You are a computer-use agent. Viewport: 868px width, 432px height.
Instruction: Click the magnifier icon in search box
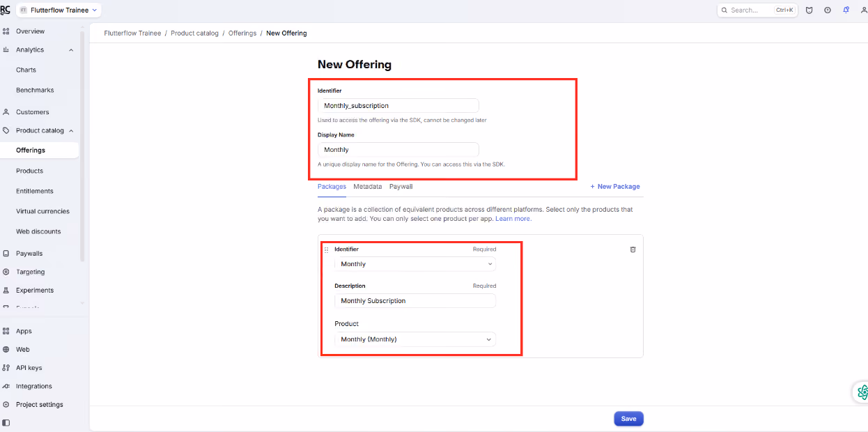(724, 10)
